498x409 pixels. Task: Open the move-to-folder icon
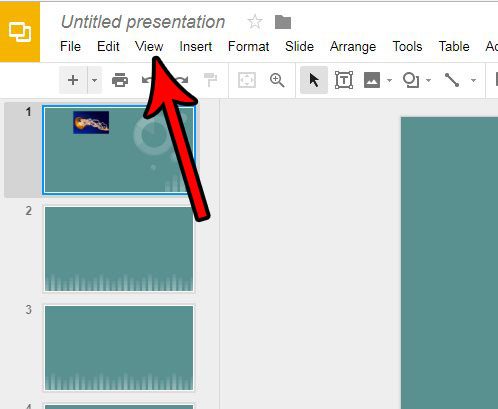[283, 22]
